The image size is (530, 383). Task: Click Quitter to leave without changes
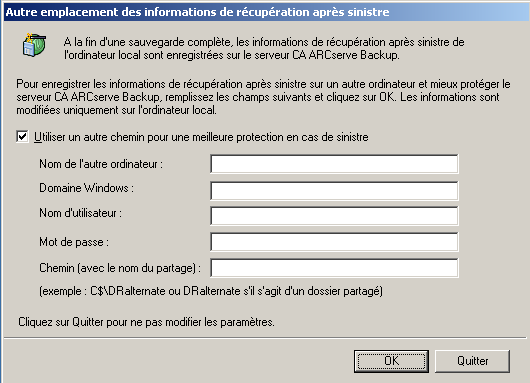(472, 361)
